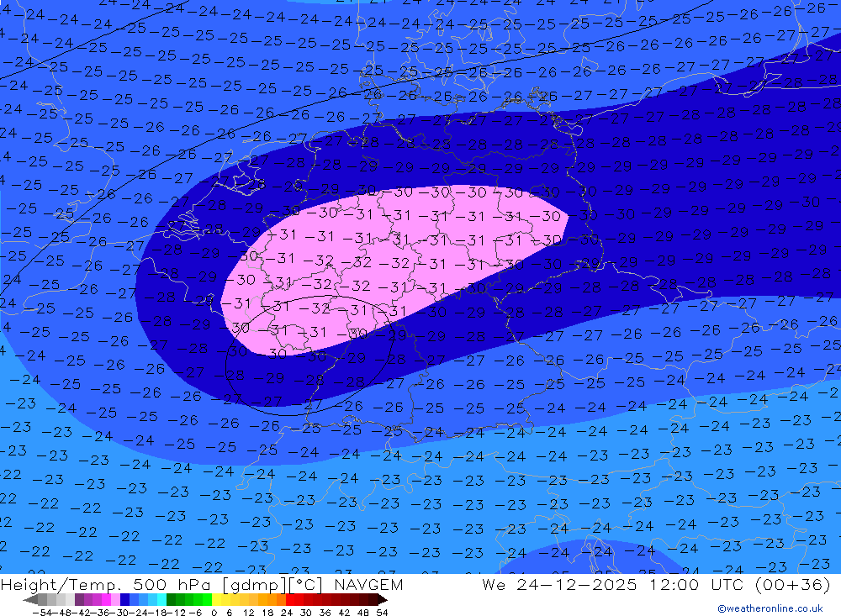This screenshot has width=841, height=616.
Task: Pick the cyan legend swatch above -18
Action: tap(161, 599)
